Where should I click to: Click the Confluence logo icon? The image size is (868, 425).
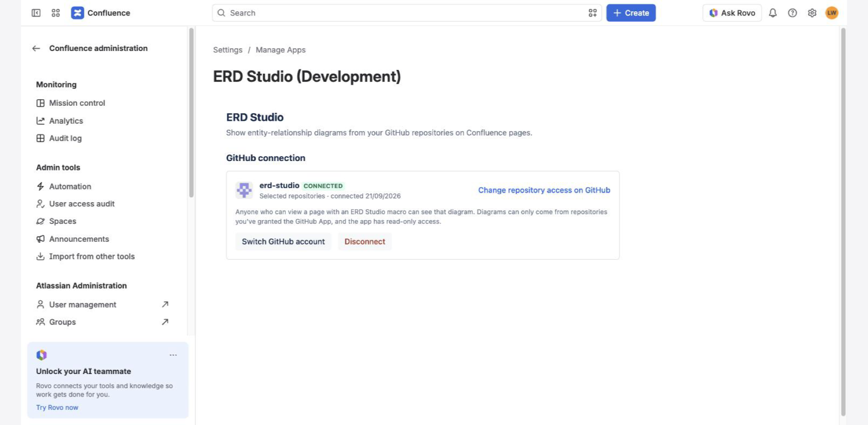pyautogui.click(x=77, y=13)
